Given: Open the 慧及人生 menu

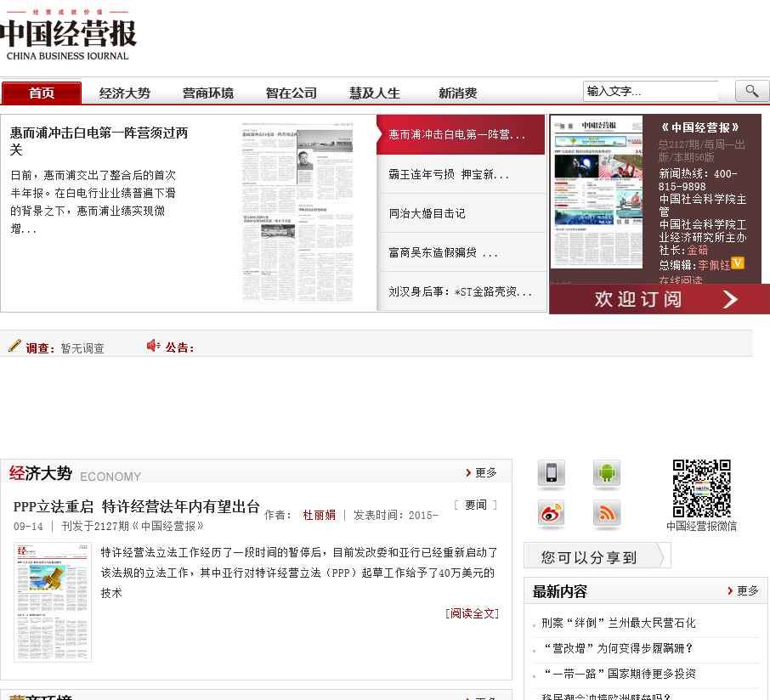Looking at the screenshot, I should (375, 93).
